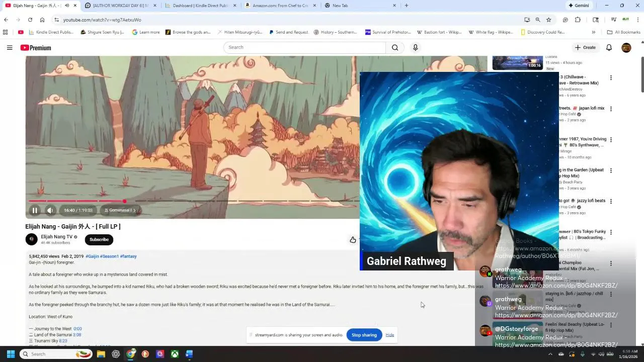The image size is (644, 362).
Task: Hide the streamyard sharing banner
Action: pyautogui.click(x=390, y=335)
